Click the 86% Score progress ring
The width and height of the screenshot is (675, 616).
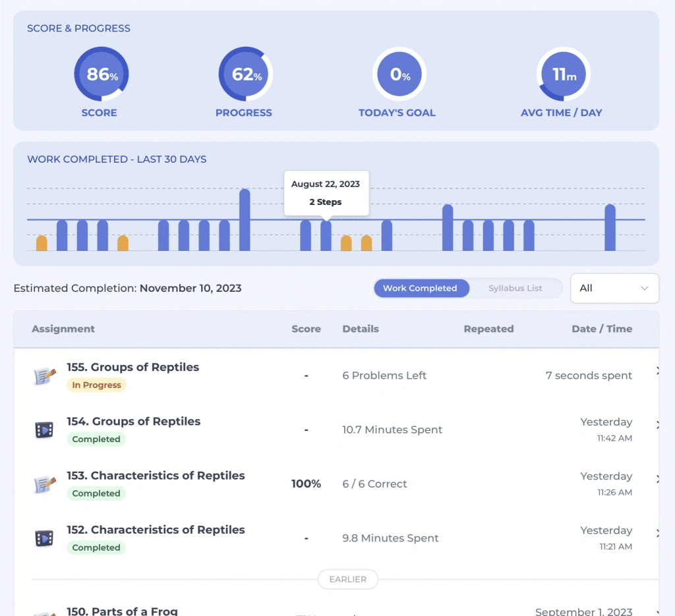pyautogui.click(x=100, y=75)
